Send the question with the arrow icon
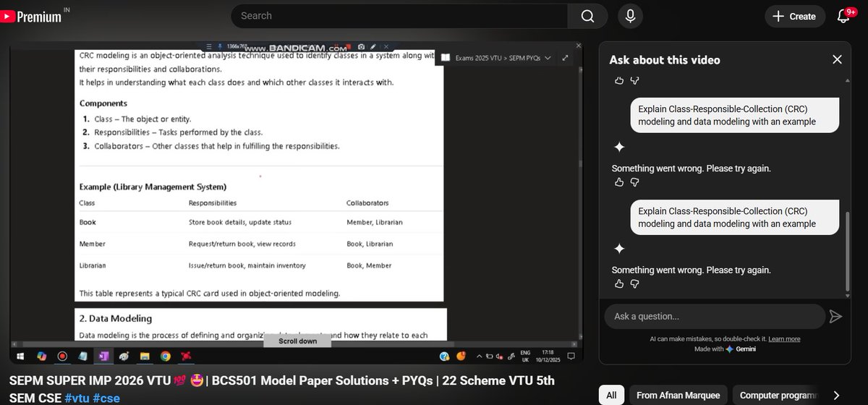The width and height of the screenshot is (868, 405). point(835,316)
